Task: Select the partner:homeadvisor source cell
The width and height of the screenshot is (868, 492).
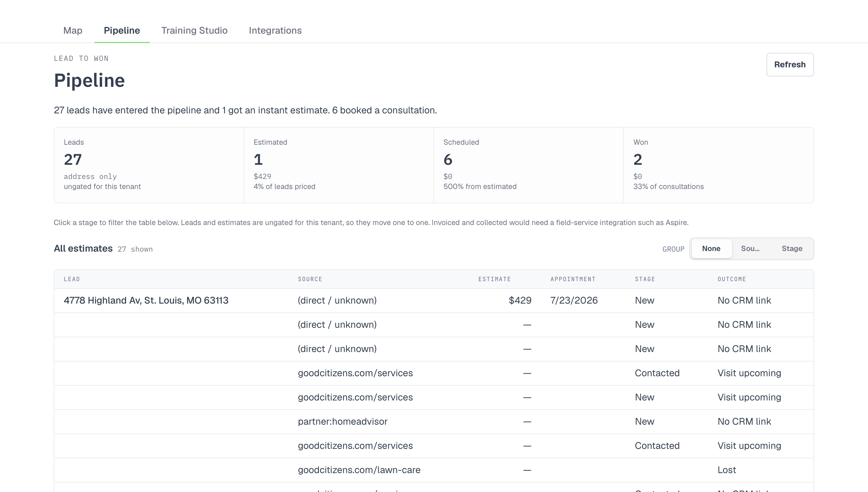Action: pos(342,421)
